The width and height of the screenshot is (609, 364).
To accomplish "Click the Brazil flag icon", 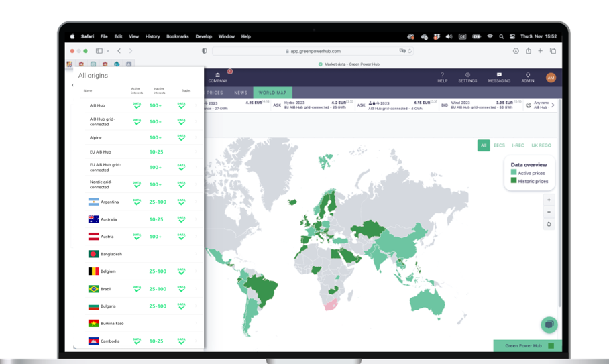I will (93, 289).
